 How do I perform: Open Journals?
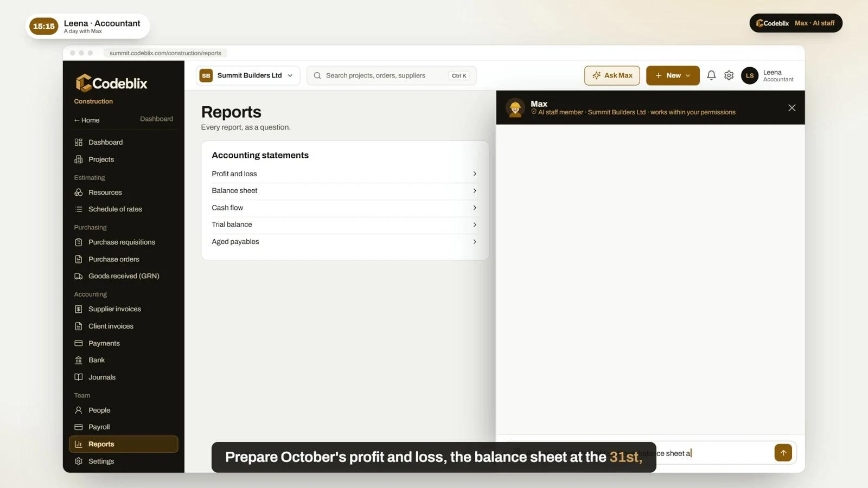click(x=123, y=377)
